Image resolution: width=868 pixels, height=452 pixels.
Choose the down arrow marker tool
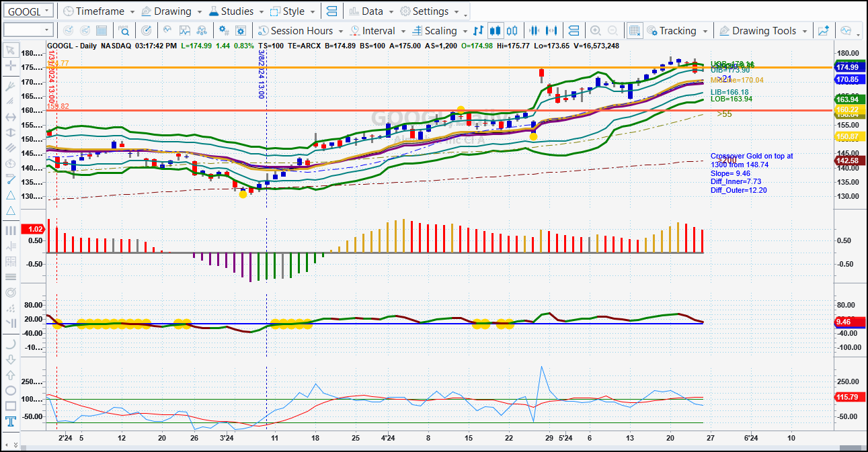point(10,359)
